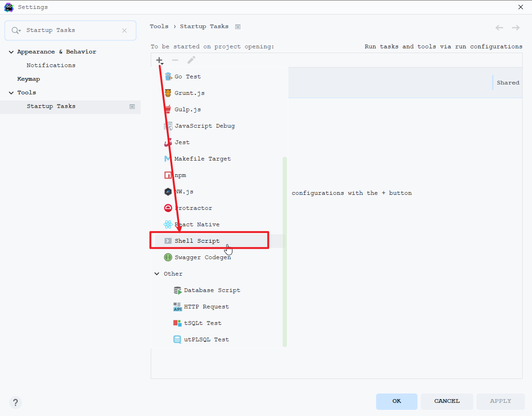Choose JavaScript Debug entry

pyautogui.click(x=205, y=126)
